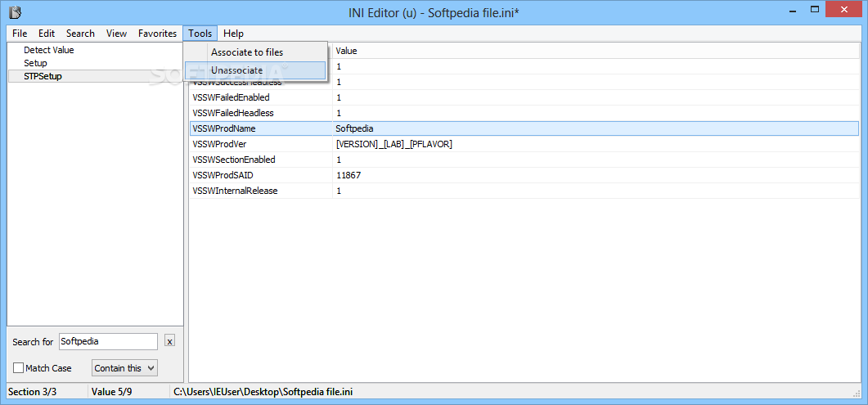Screen dimensions: 868x405
Task: Choose Unassociate from Tools menu
Action: coord(254,70)
